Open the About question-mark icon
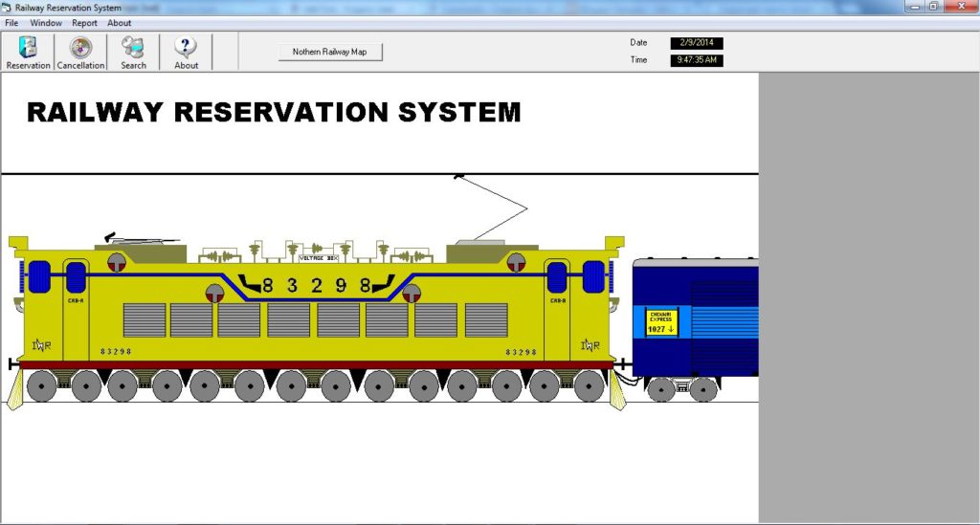 (x=186, y=53)
